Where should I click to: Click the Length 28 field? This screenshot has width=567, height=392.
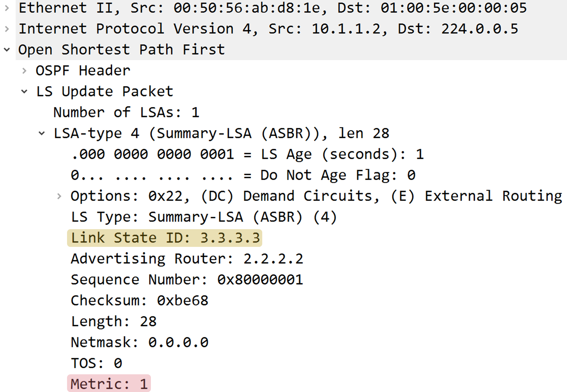[114, 322]
